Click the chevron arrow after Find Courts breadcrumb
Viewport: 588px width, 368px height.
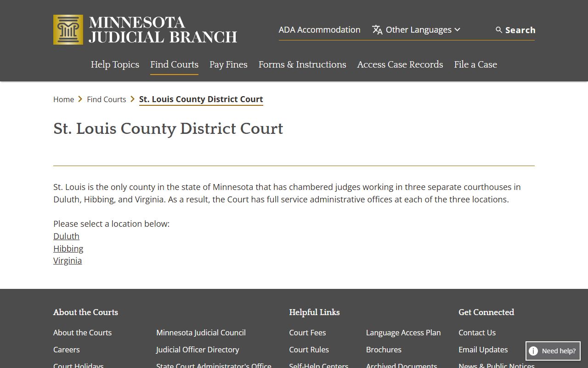[133, 99]
